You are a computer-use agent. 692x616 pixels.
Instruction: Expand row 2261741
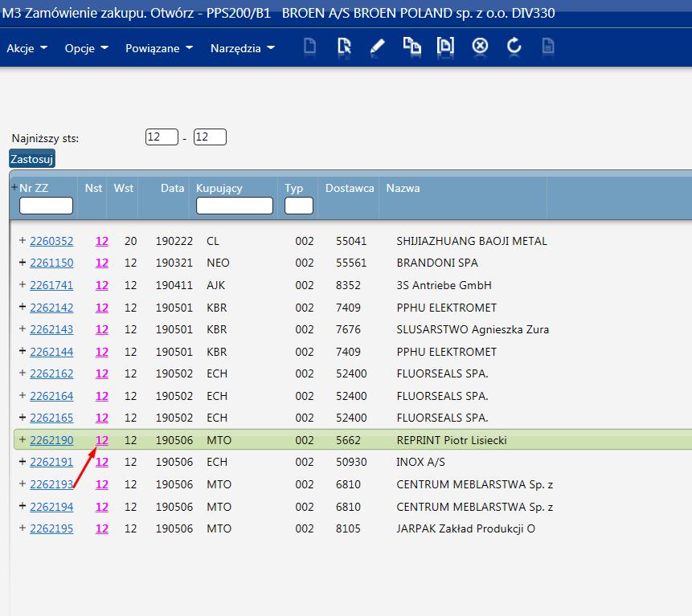[22, 284]
